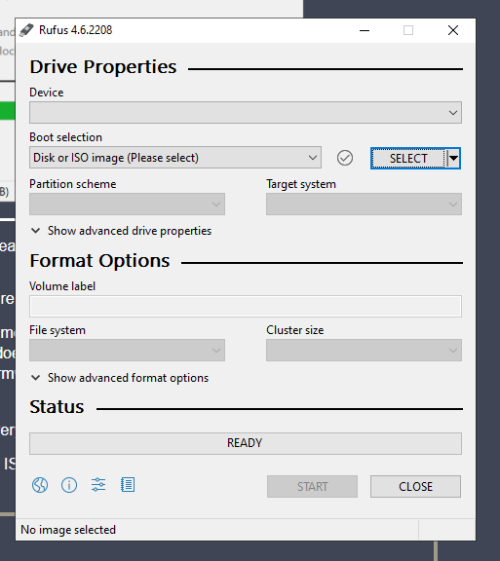The image size is (500, 561).
Task: Open the About information icon
Action: pos(69,485)
